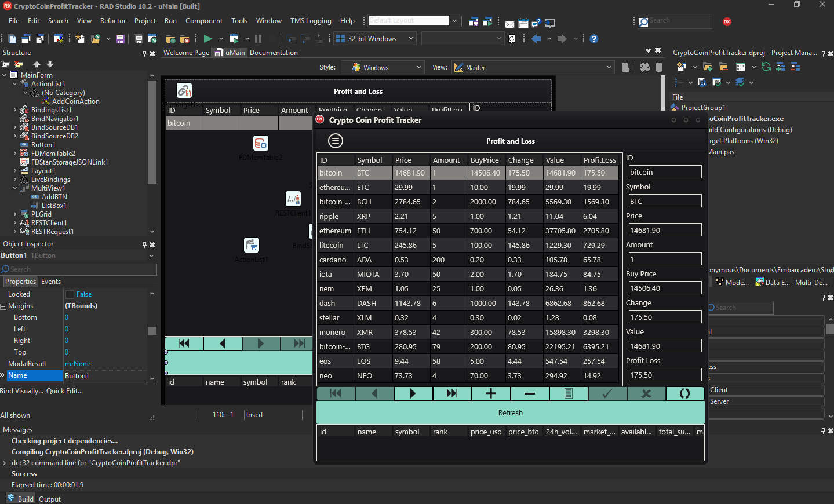Switch to the Events tab in Object Inspector

[51, 282]
